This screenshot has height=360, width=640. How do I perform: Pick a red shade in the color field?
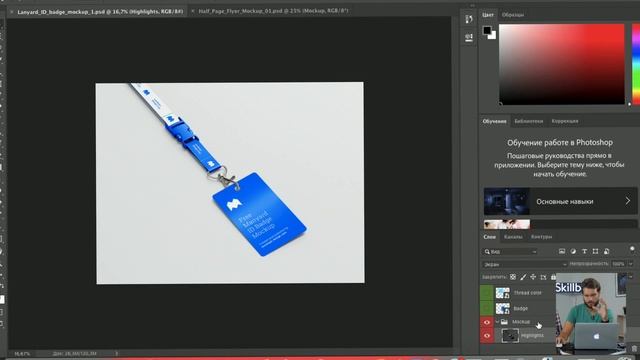(x=562, y=64)
